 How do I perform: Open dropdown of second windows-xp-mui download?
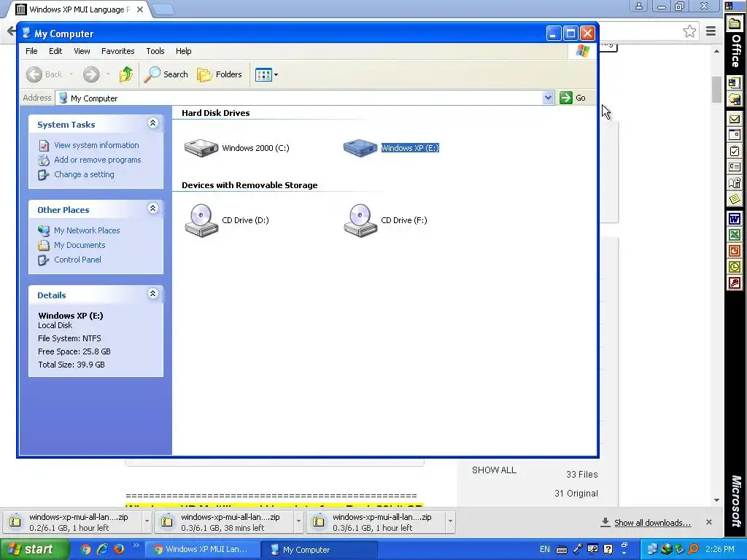pos(298,521)
